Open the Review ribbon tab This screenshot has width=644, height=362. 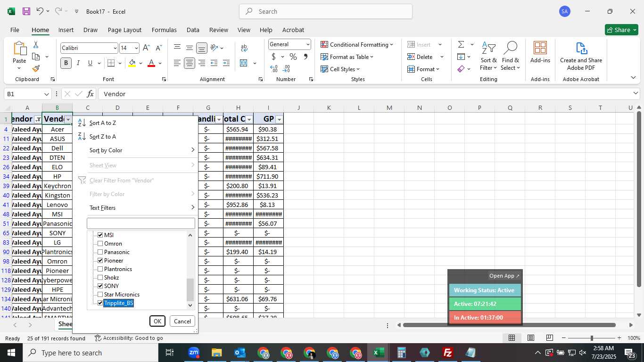pyautogui.click(x=218, y=30)
